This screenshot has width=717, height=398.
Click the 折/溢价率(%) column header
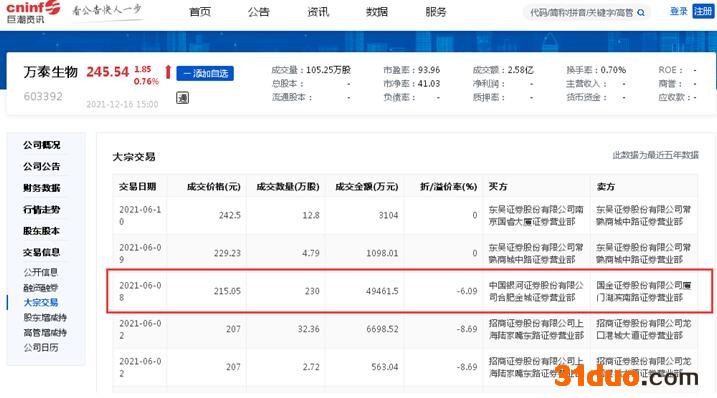click(x=449, y=187)
